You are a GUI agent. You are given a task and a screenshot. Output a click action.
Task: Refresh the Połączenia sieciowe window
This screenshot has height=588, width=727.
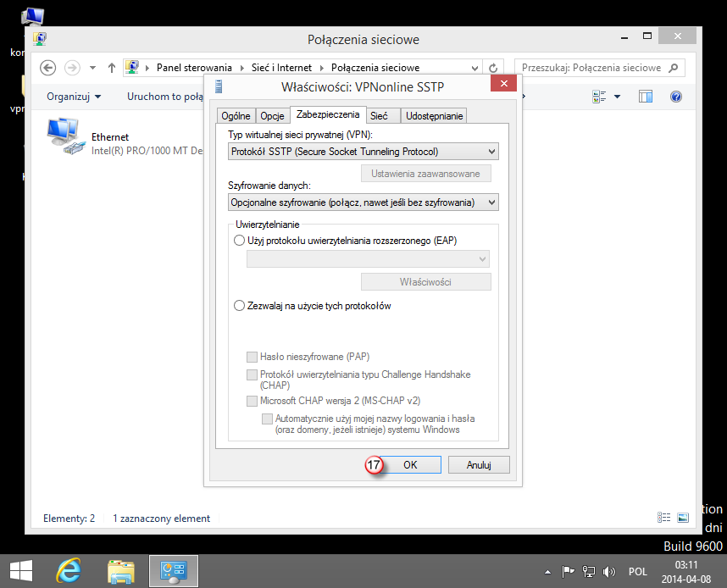(493, 68)
